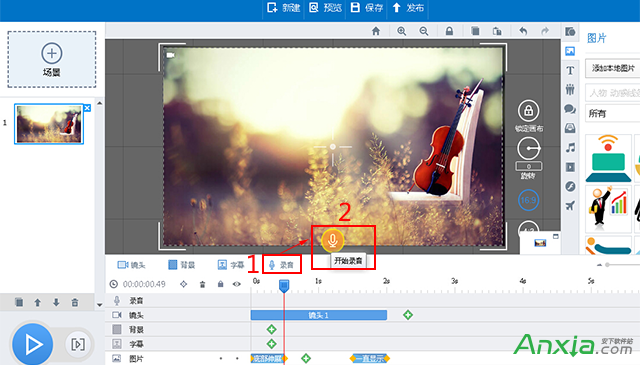This screenshot has width=640, height=365.
Task: Select the 录音 tab above timeline
Action: [x=281, y=265]
